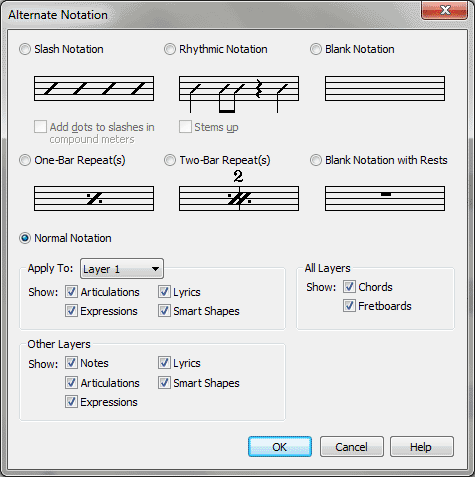The height and width of the screenshot is (477, 475).
Task: Click the Cancel button
Action: (x=352, y=447)
